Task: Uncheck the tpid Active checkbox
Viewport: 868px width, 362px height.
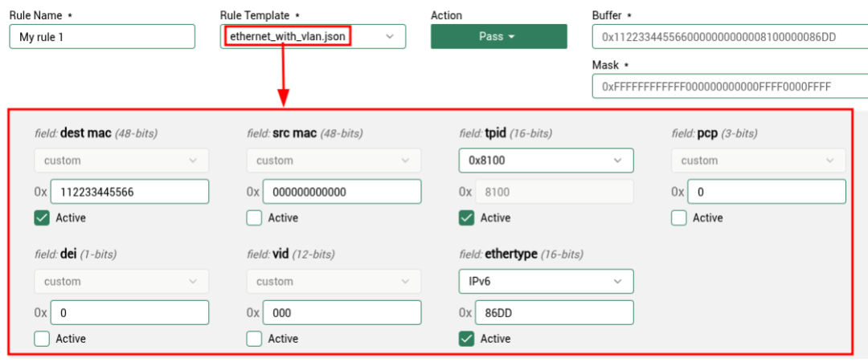Action: click(466, 218)
